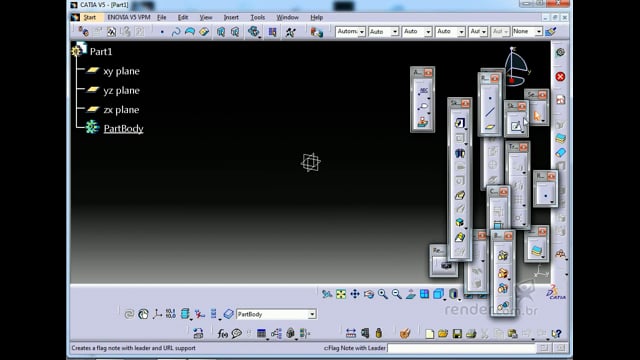Click the Pad icon in Sketch-Based Features toolbar
The image size is (640, 360).
coord(460,123)
